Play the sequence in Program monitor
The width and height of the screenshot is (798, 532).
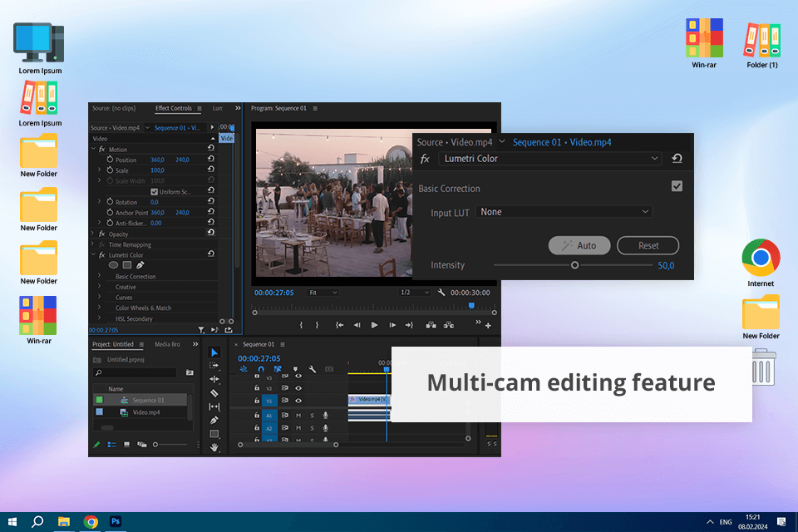pyautogui.click(x=375, y=325)
